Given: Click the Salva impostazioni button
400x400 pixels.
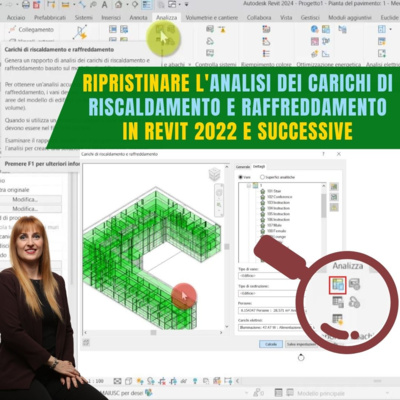Looking at the screenshot, I should click(x=301, y=344).
